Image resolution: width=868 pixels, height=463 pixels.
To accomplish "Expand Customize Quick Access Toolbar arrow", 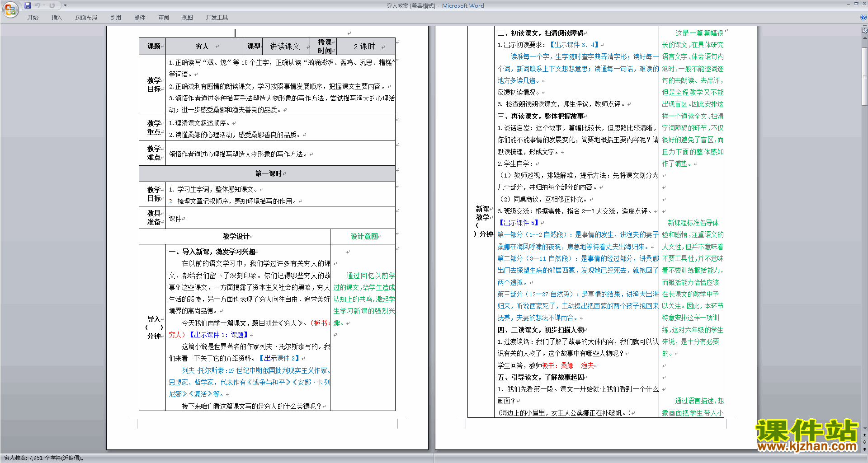I will click(65, 5).
